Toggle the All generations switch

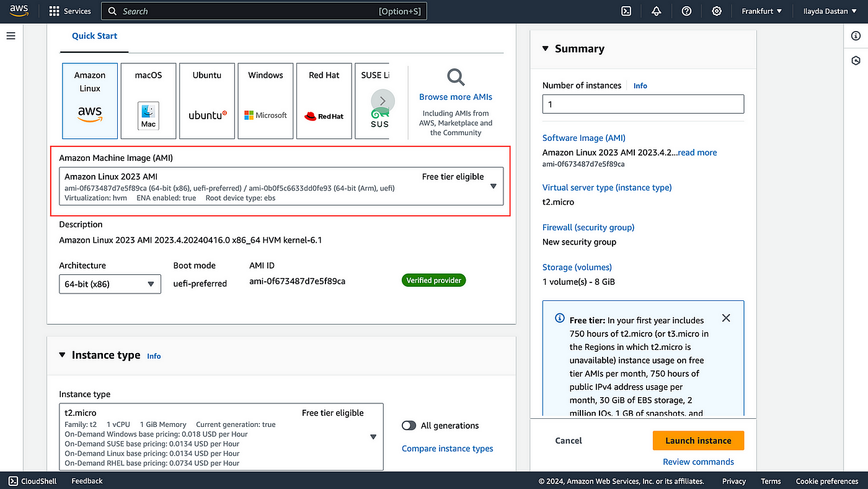(x=409, y=426)
